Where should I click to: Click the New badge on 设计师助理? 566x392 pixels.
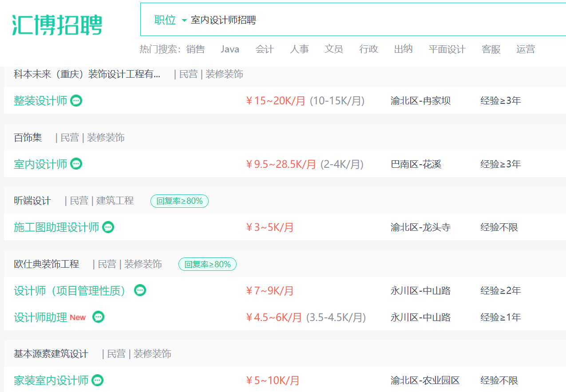(x=78, y=317)
